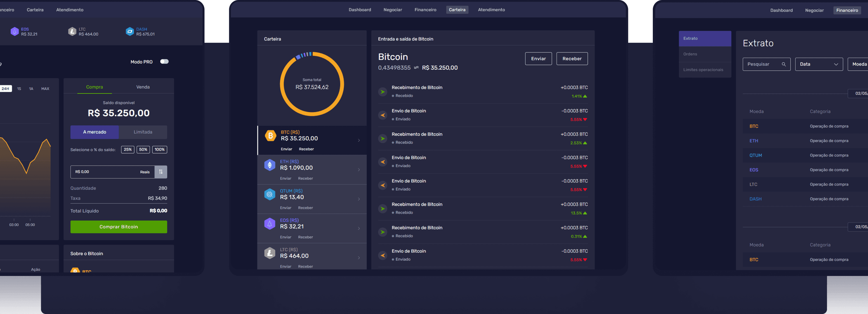The height and width of the screenshot is (314, 868).
Task: Click the R$ 0,00 amount input field
Action: [x=113, y=172]
